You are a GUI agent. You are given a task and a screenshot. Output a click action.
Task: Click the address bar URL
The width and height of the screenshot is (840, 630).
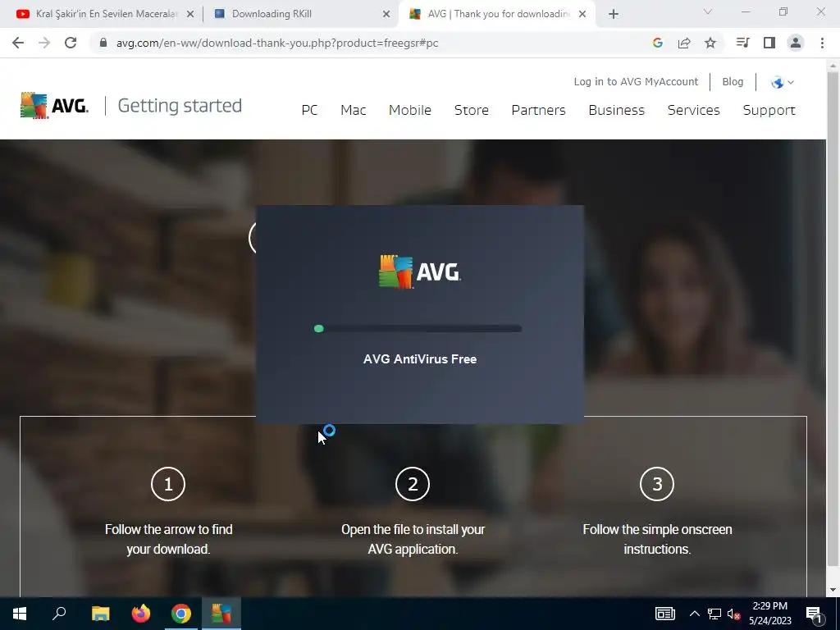(277, 43)
